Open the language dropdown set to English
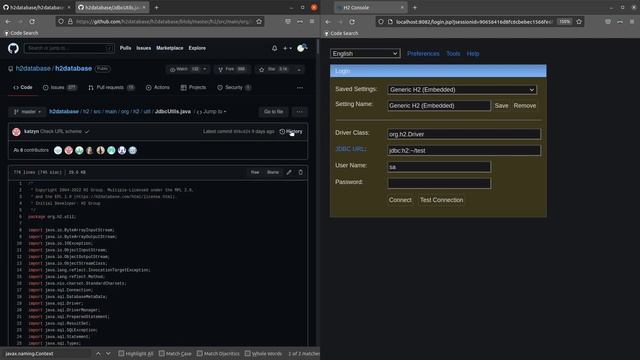The width and height of the screenshot is (640, 360). tap(365, 53)
